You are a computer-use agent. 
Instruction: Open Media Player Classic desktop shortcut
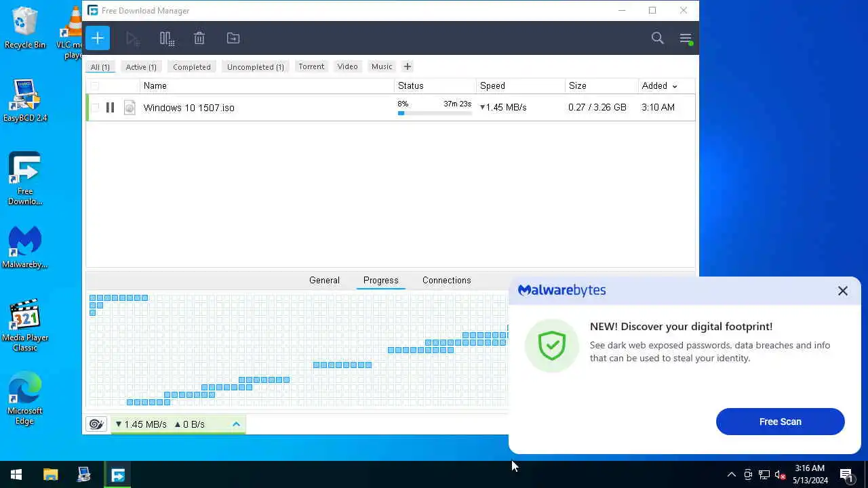(x=25, y=327)
